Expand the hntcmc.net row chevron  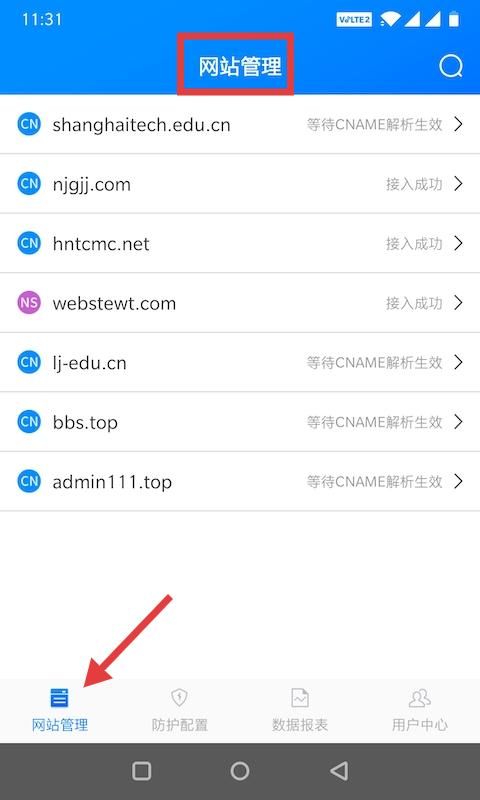[458, 243]
